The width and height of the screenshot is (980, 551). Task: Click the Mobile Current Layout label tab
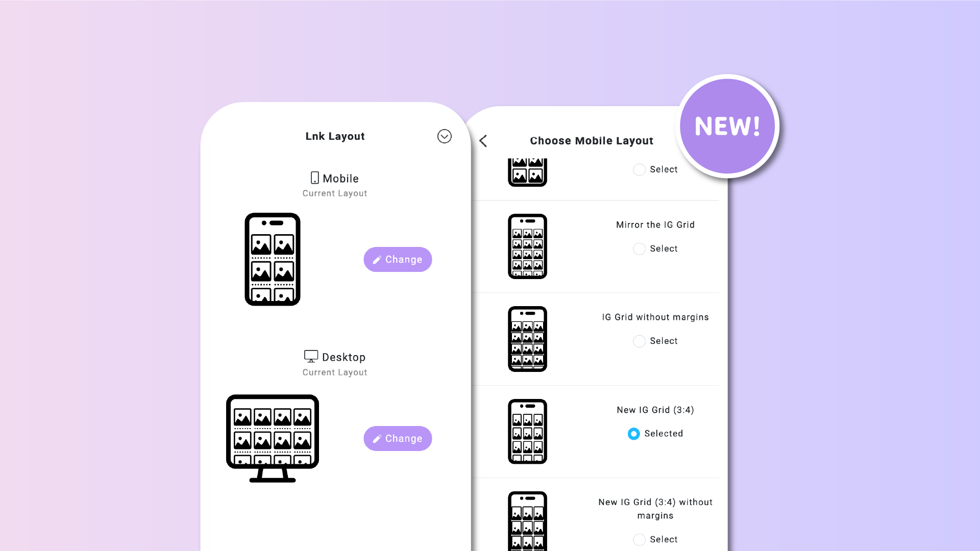[x=334, y=185]
